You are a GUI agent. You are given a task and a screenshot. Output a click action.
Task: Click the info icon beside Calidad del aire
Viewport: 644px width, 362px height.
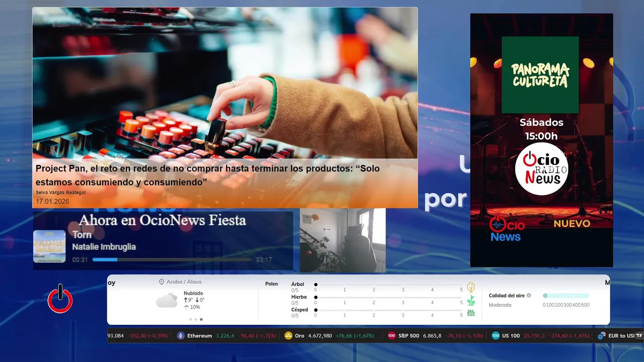[x=529, y=296]
